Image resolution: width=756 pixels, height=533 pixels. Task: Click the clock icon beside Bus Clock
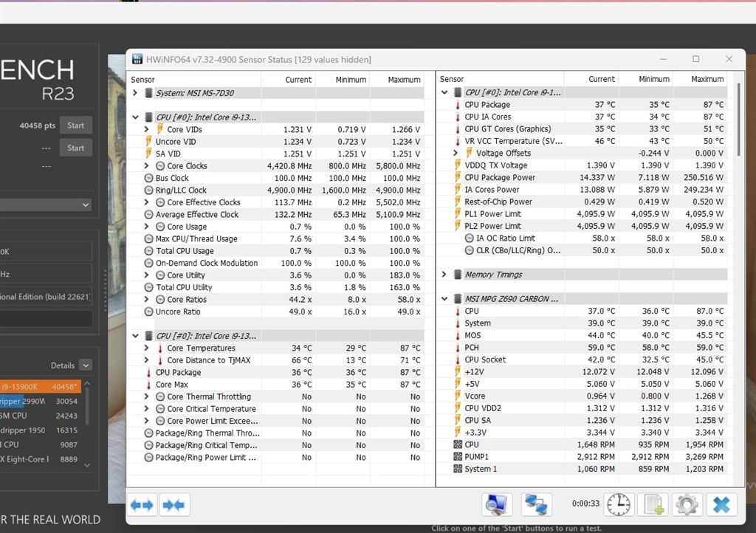point(148,178)
